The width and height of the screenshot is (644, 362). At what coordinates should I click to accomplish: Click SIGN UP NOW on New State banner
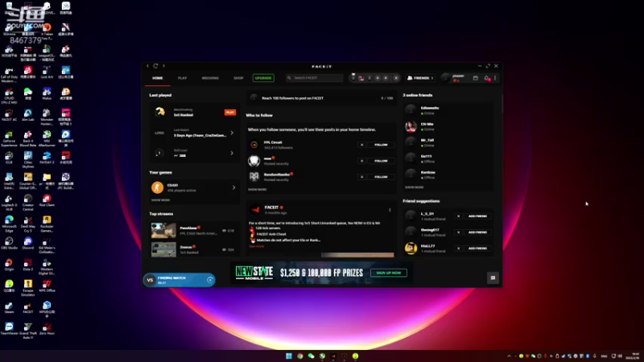389,273
